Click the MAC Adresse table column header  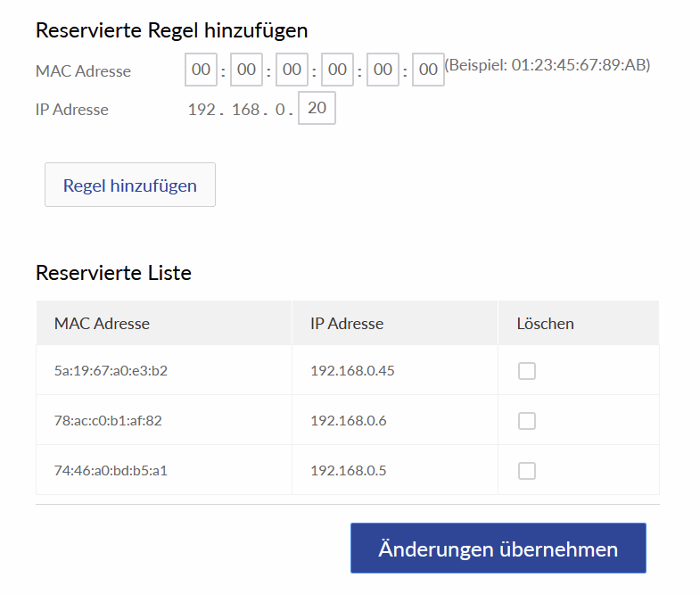pos(102,323)
